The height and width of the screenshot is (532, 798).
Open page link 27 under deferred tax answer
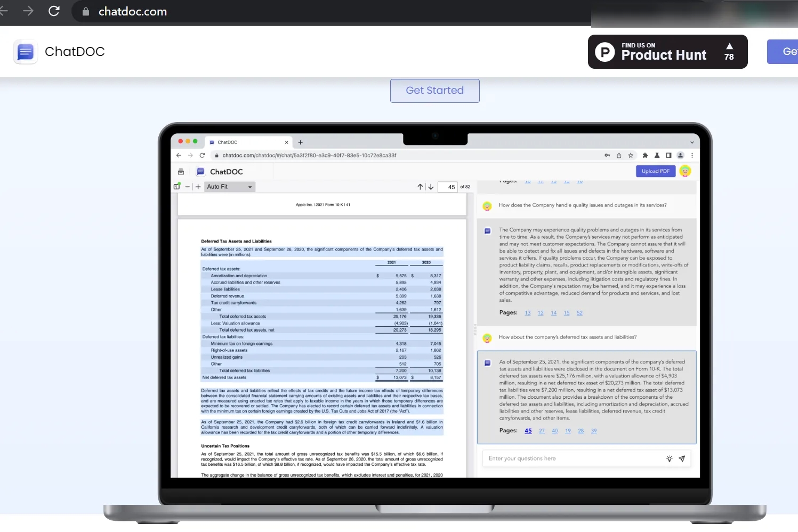point(542,431)
